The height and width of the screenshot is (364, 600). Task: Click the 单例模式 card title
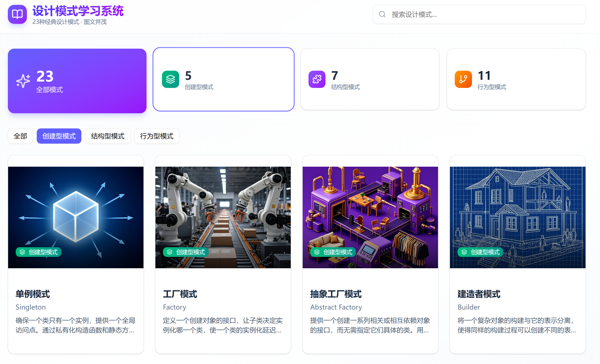[33, 294]
